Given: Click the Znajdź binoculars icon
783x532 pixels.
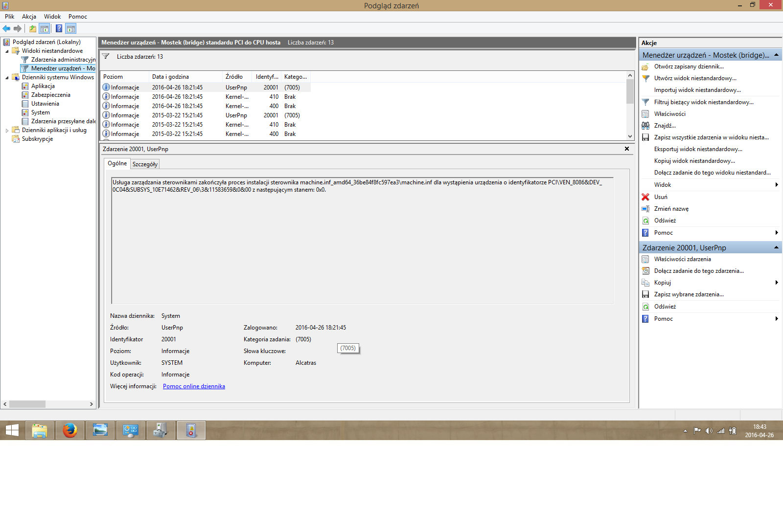Looking at the screenshot, I should point(645,126).
